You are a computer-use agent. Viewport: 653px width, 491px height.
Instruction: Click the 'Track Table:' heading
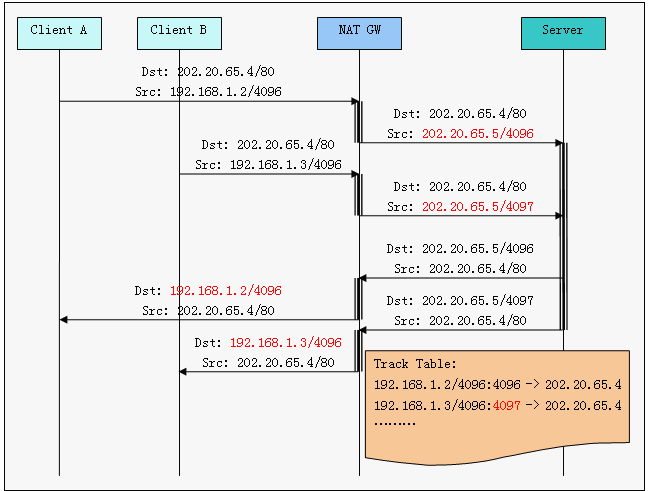(415, 364)
